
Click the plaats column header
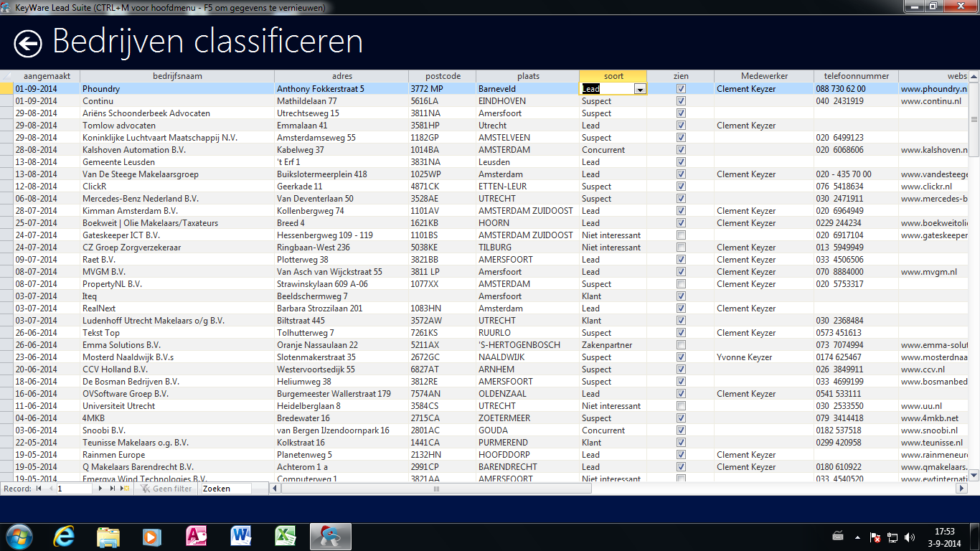(x=528, y=76)
